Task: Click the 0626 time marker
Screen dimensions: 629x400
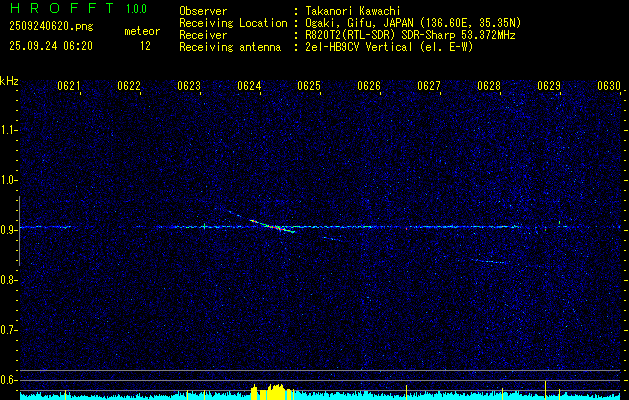Action: pyautogui.click(x=369, y=86)
